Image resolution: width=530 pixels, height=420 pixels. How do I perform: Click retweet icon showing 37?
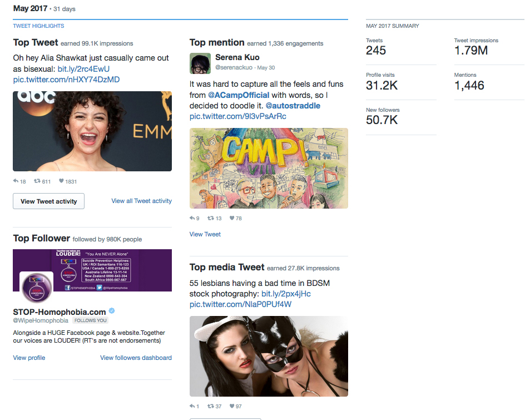pos(211,406)
